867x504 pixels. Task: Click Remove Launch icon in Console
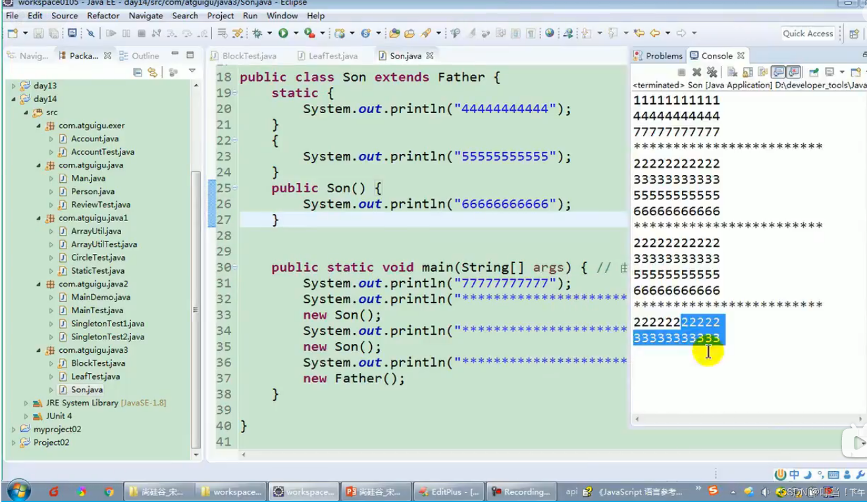696,72
